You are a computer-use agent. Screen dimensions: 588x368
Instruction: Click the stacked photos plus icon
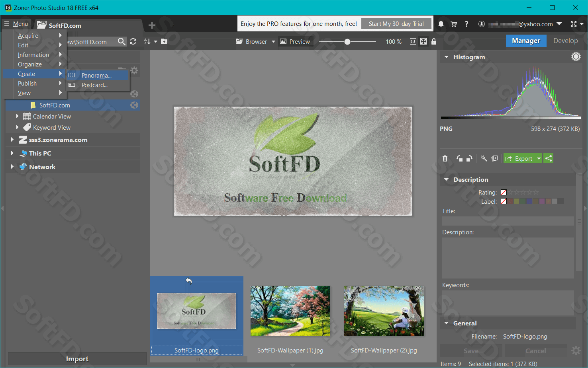[x=494, y=158]
